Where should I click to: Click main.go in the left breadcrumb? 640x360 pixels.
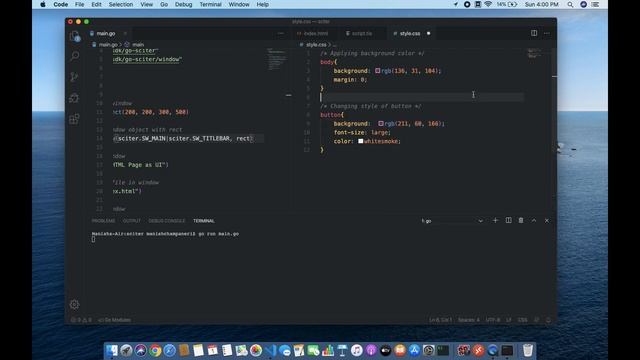point(108,44)
